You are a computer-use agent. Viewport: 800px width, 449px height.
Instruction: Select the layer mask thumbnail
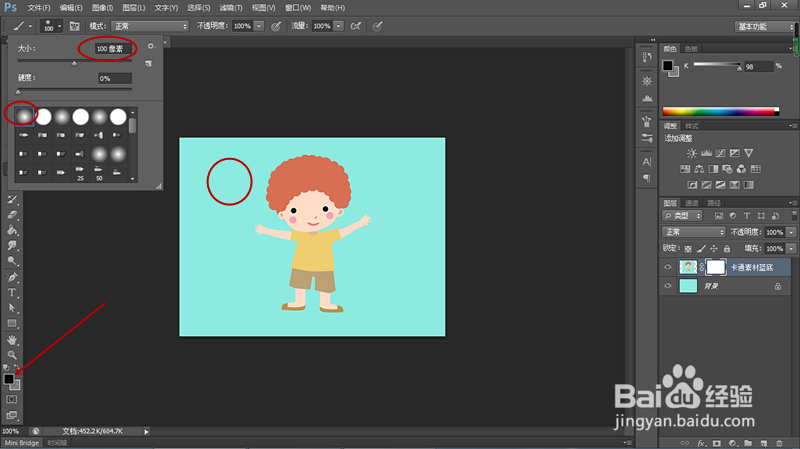click(x=715, y=267)
